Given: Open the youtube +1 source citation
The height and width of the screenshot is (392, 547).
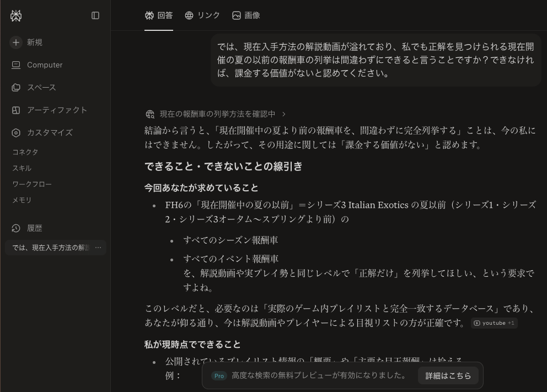Looking at the screenshot, I should point(494,323).
